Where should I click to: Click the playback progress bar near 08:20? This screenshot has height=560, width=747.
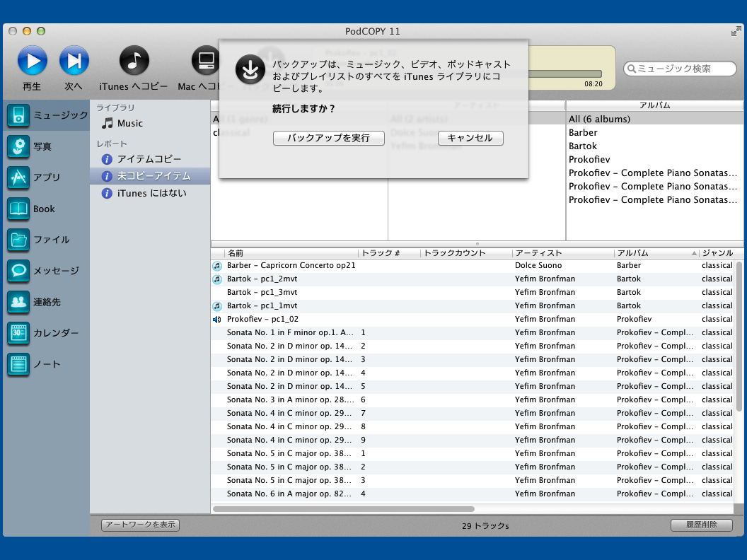point(565,74)
